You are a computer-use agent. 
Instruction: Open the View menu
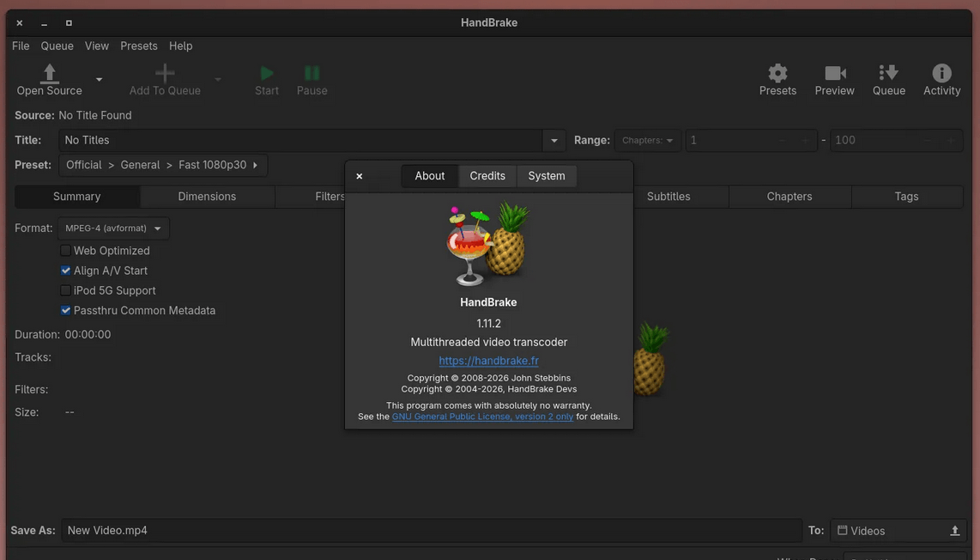97,46
